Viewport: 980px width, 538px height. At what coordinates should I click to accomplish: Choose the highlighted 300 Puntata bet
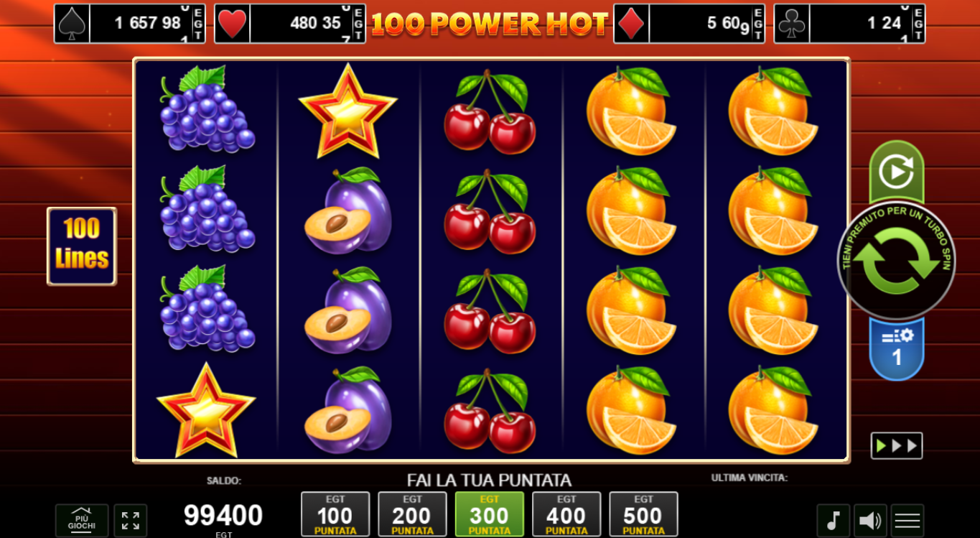click(490, 514)
